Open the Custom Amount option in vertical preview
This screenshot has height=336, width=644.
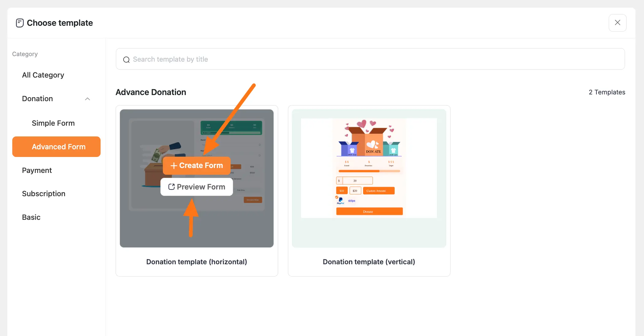379,191
